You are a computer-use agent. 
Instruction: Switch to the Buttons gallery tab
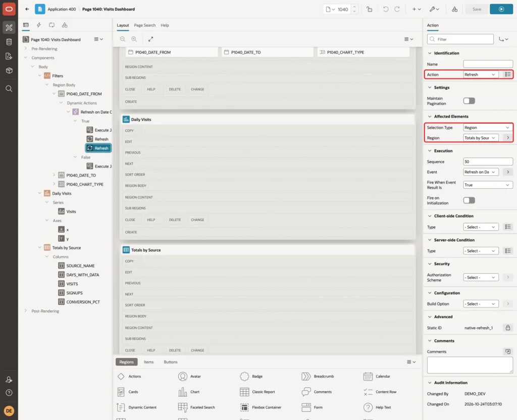[x=171, y=362]
